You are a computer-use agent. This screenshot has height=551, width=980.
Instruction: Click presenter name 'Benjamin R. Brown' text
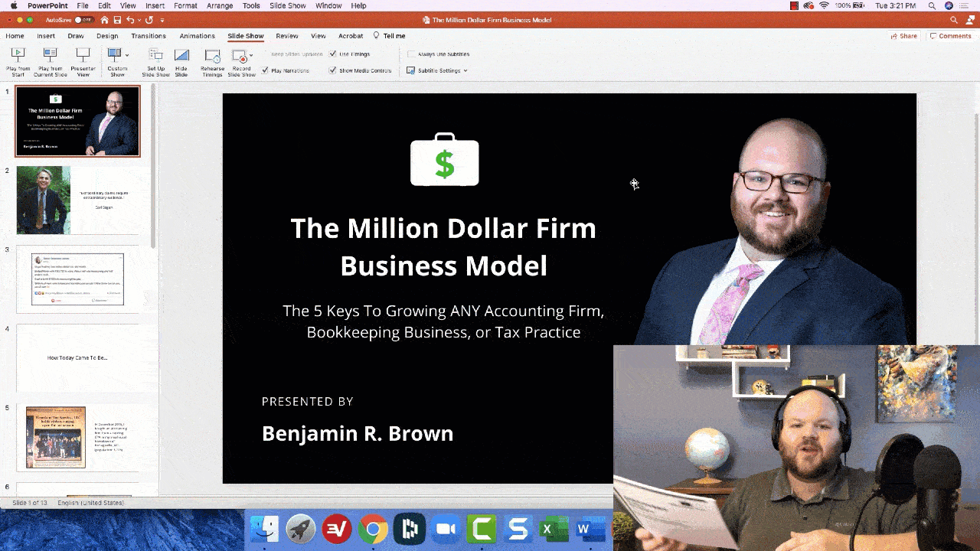point(358,433)
